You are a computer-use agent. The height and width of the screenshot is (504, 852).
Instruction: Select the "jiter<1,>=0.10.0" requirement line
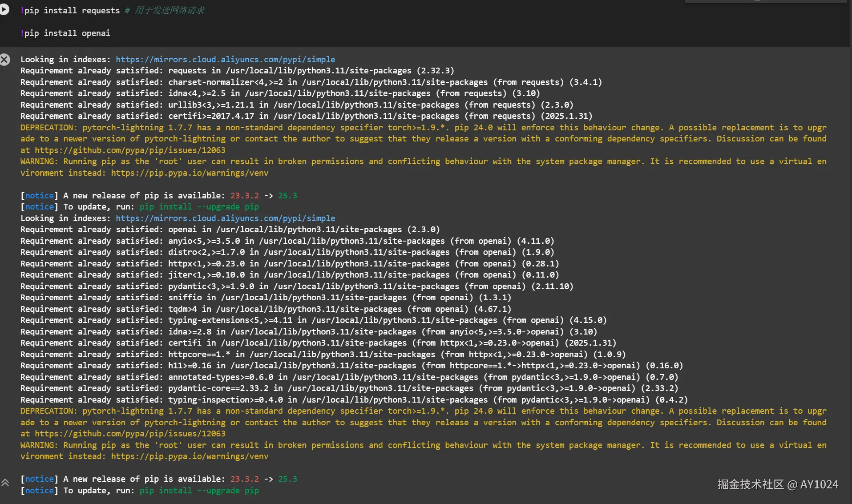[290, 275]
